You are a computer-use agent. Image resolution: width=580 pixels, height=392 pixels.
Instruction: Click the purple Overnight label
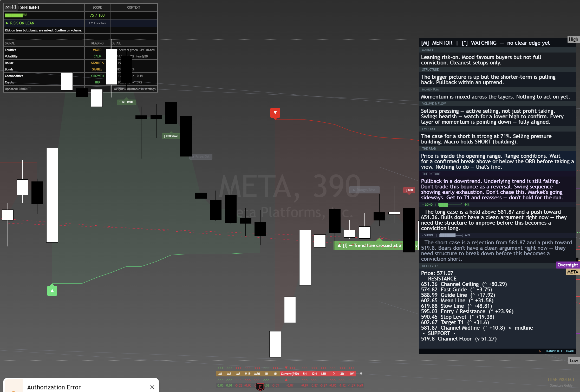click(568, 265)
